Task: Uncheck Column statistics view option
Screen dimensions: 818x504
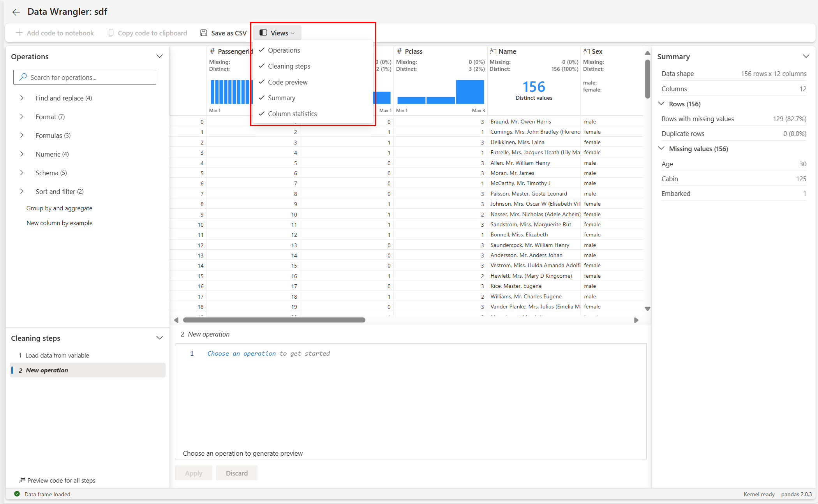Action: pyautogui.click(x=292, y=114)
